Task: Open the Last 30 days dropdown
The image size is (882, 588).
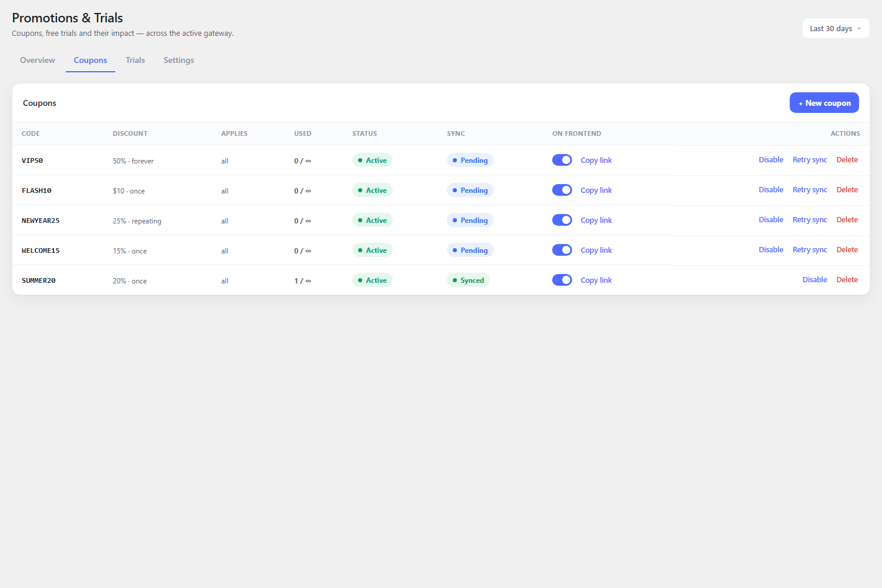Action: pos(836,28)
